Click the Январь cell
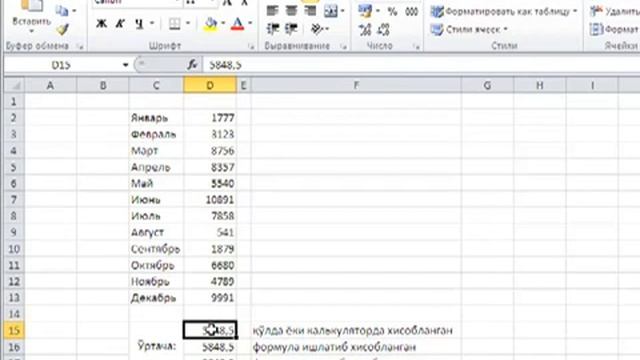 (x=156, y=118)
